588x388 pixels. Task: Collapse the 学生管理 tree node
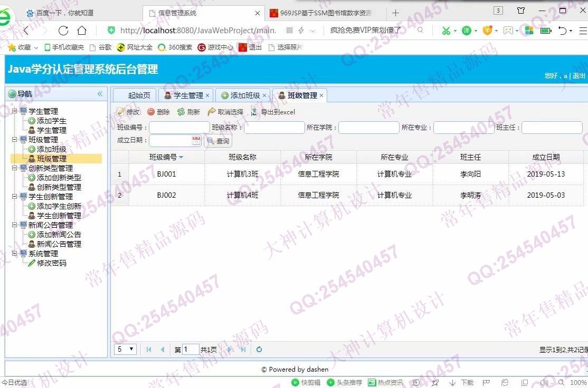15,111
